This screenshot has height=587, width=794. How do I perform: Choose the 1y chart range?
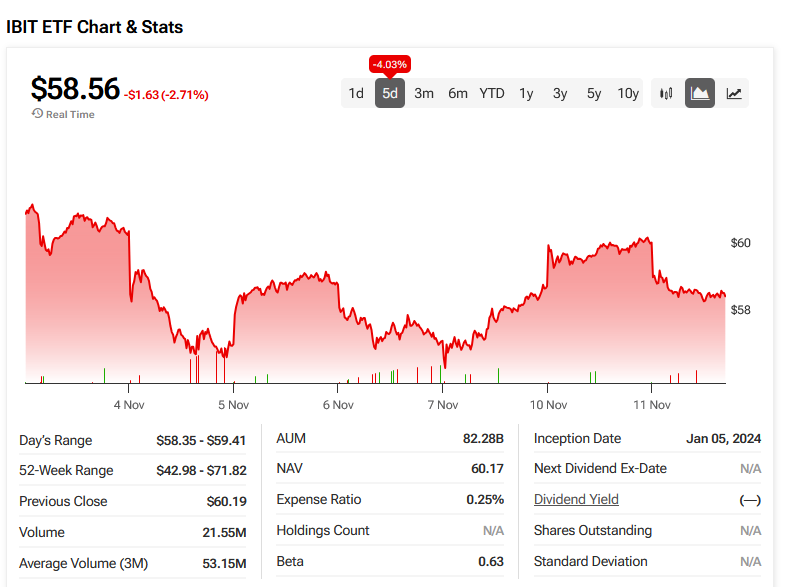[526, 93]
